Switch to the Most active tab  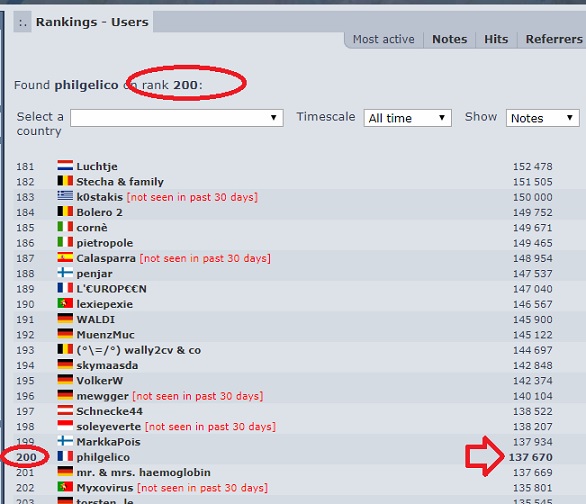(x=384, y=39)
